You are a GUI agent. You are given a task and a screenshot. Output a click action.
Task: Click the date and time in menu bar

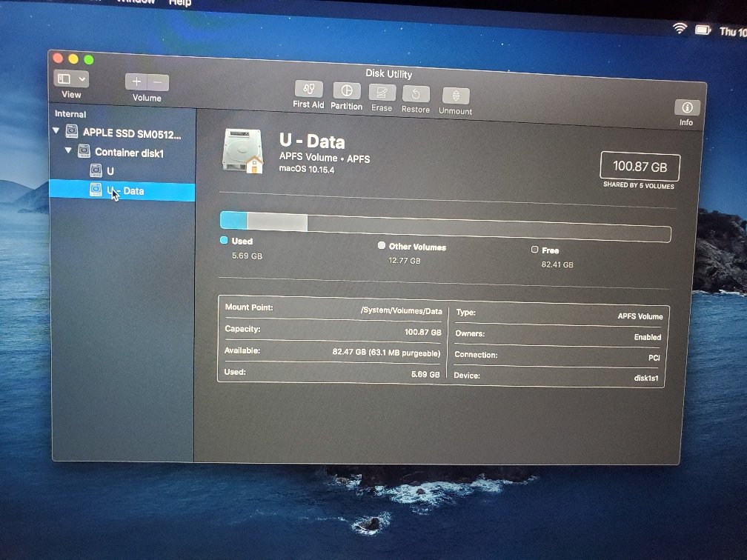coord(733,31)
